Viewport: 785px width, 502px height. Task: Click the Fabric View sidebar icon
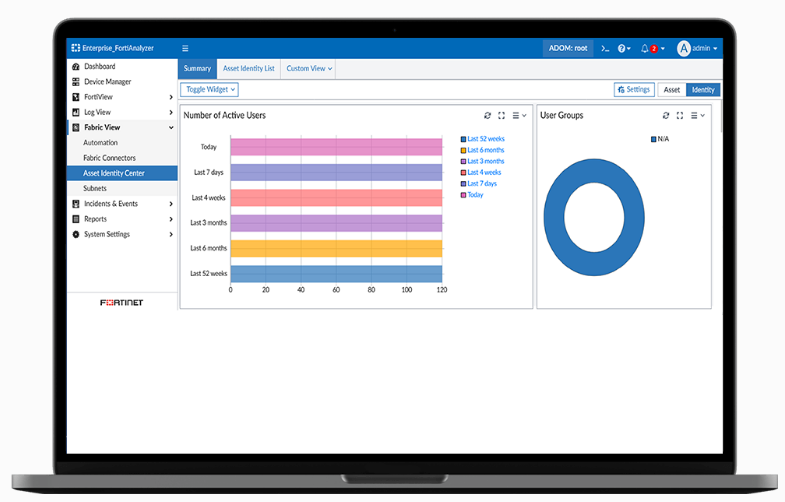(76, 128)
